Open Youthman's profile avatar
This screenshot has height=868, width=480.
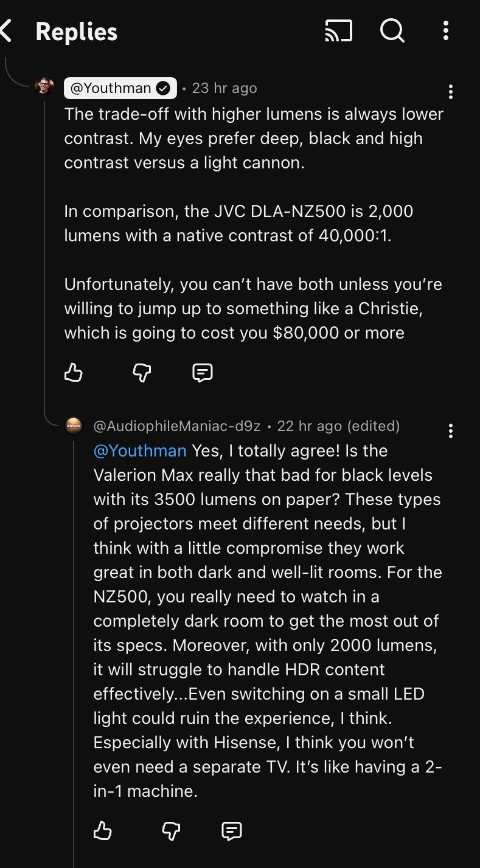(44, 87)
